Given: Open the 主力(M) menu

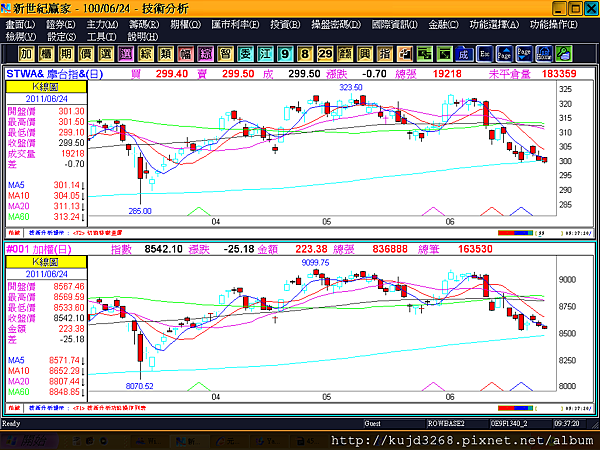Looking at the screenshot, I should point(102,24).
